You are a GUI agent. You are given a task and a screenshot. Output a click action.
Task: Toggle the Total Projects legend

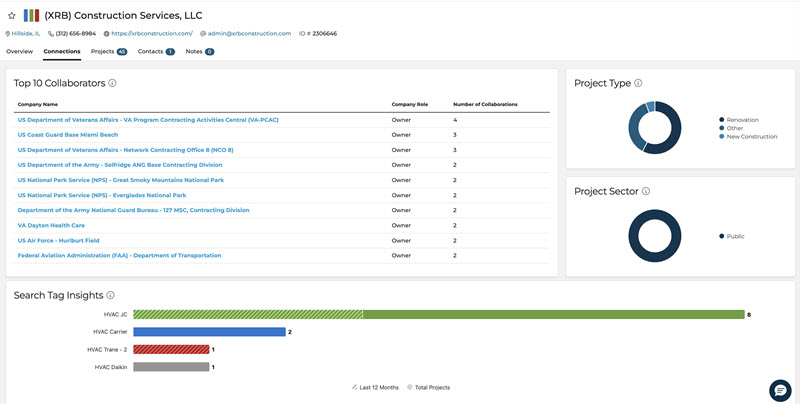click(429, 388)
